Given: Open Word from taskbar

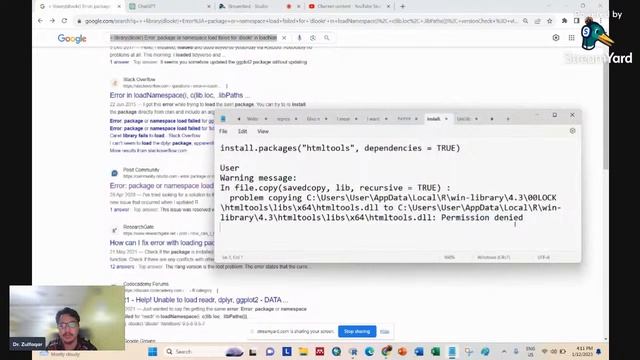Looking at the screenshot, I should click(419, 351).
